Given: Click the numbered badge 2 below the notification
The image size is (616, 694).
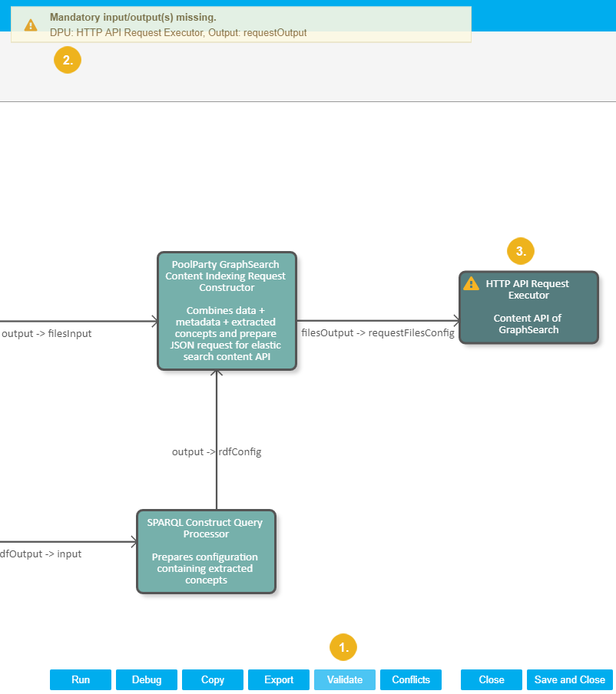Looking at the screenshot, I should click(x=68, y=61).
